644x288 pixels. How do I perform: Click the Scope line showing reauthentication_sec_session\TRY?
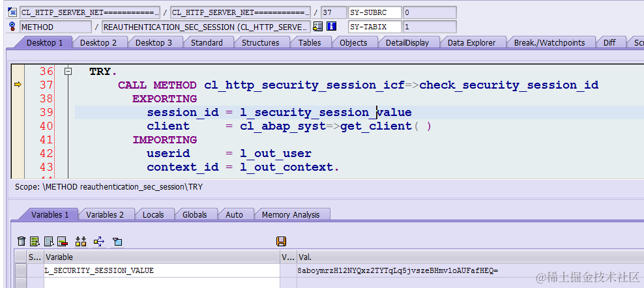[x=109, y=187]
